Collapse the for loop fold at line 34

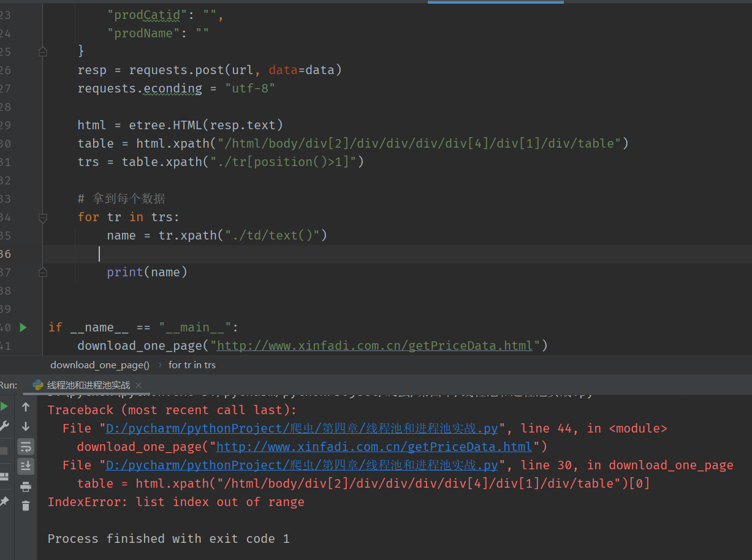[43, 217]
